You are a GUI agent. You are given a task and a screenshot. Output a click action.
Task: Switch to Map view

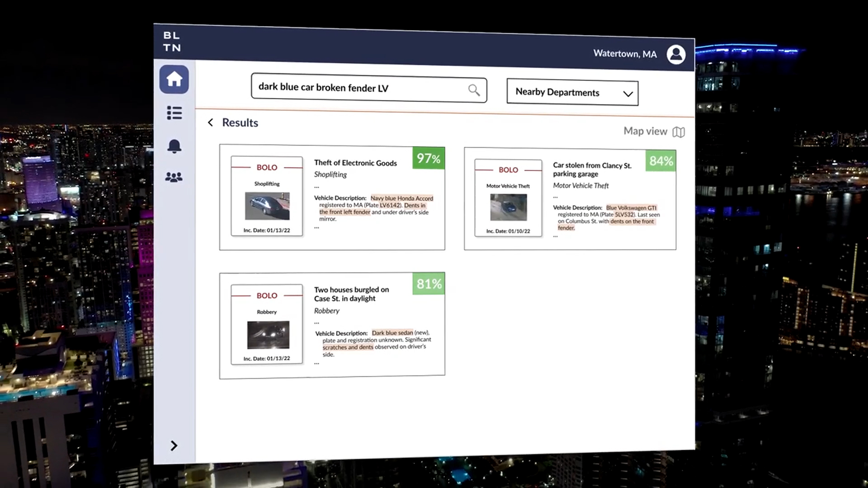coord(645,131)
